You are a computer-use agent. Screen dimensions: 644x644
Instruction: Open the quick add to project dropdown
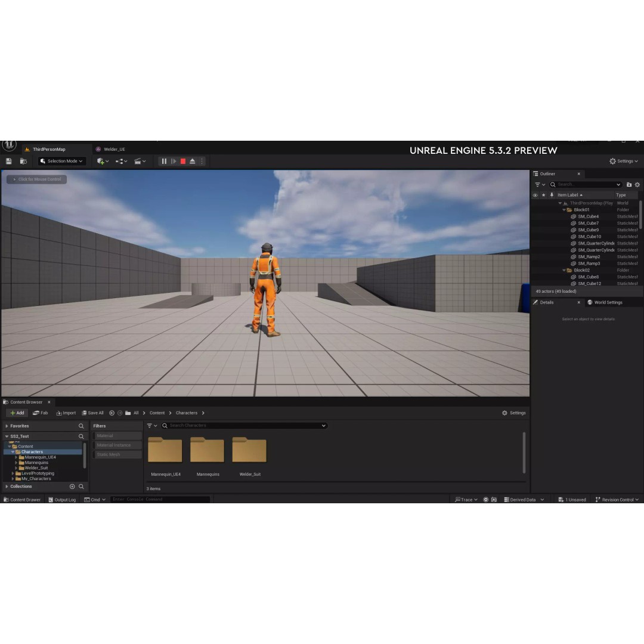coord(103,162)
